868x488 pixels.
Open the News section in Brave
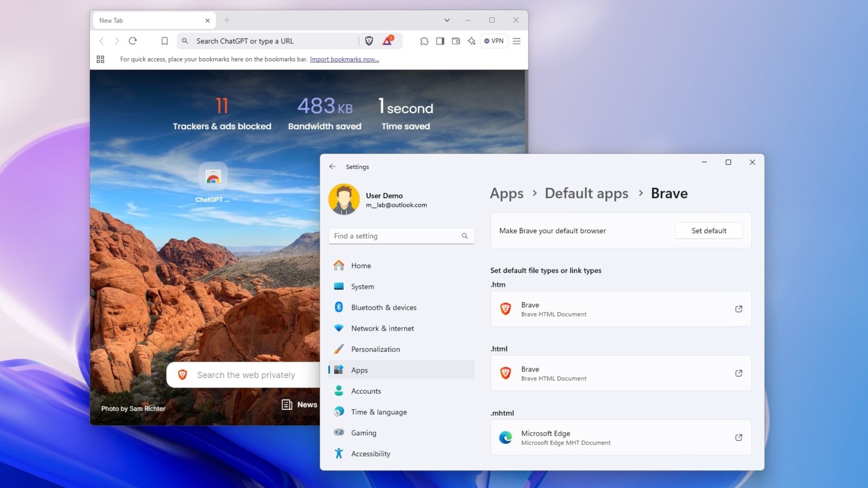pyautogui.click(x=299, y=405)
